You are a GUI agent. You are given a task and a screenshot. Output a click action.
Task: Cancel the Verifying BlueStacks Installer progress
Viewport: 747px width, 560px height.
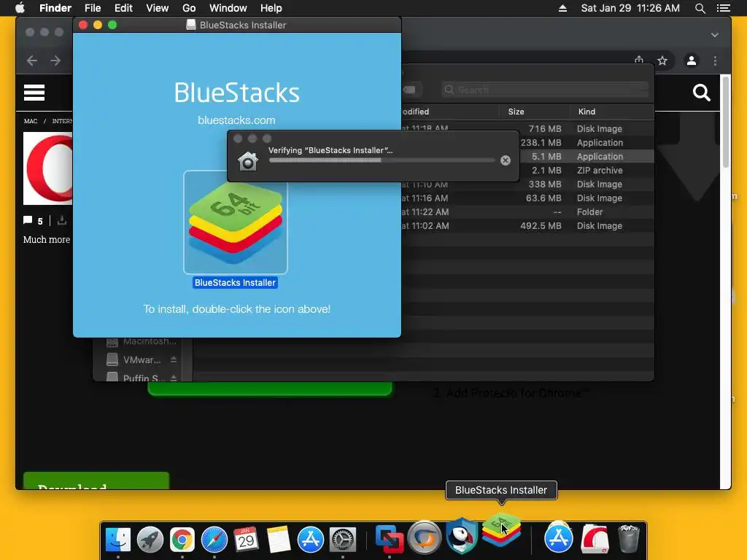(506, 160)
